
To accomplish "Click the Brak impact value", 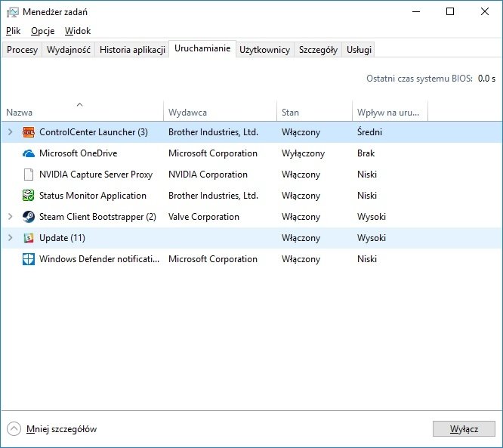I will (x=366, y=153).
